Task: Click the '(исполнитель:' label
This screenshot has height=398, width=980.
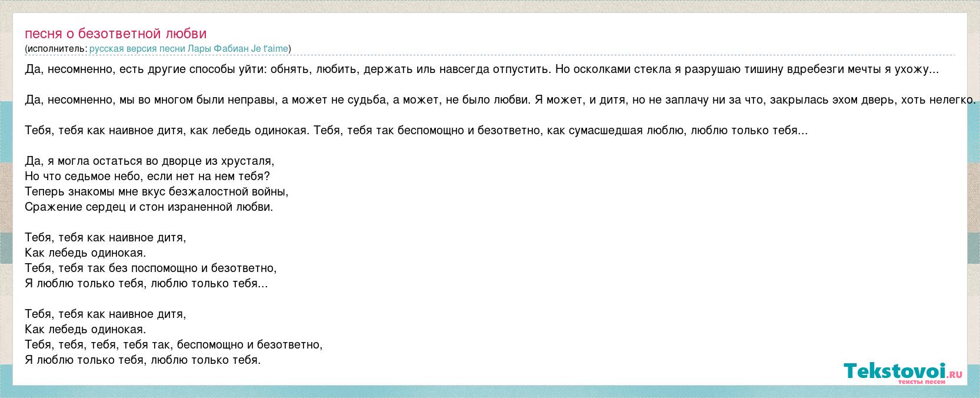Action: click(x=56, y=49)
